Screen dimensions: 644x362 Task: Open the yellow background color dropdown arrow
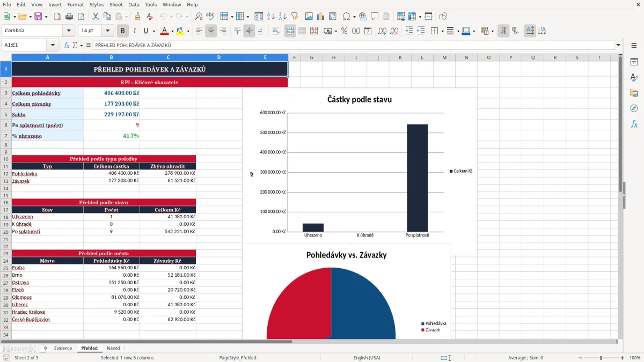(x=188, y=31)
